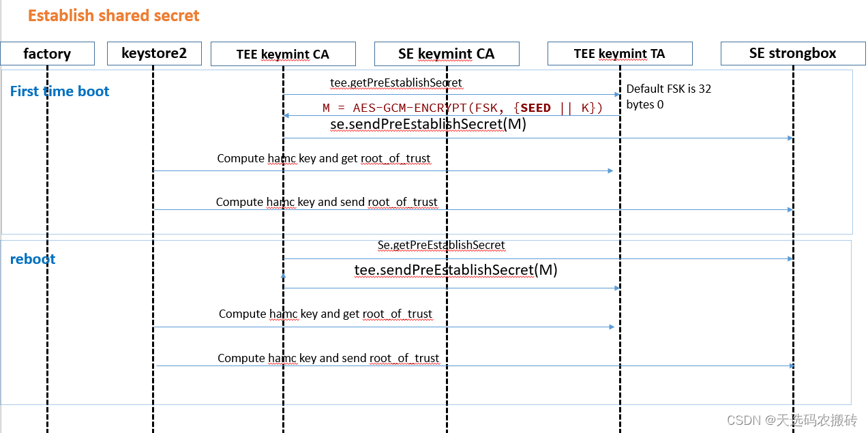Select first Compute hamc key and get root_of_trust
The height and width of the screenshot is (433, 868).
[x=324, y=158]
